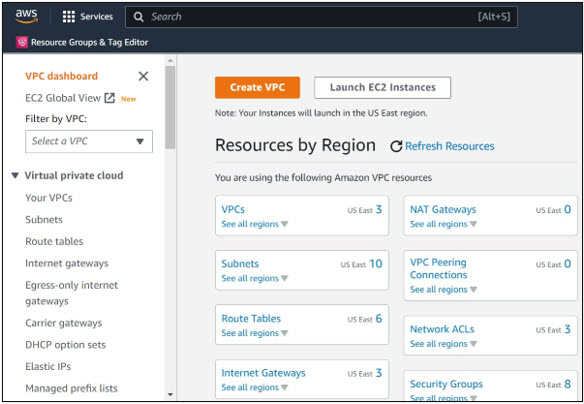Open the Select a VPC filter dropdown

pos(89,141)
